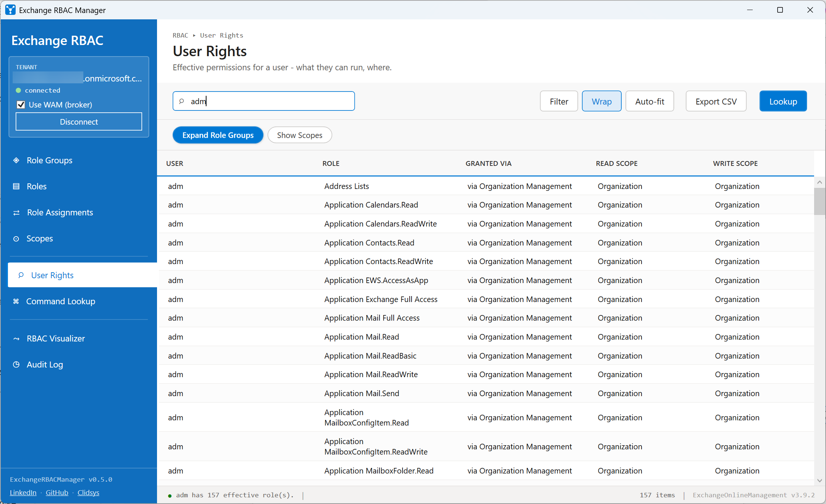Click the Export CSV button
The height and width of the screenshot is (504, 826).
pyautogui.click(x=716, y=101)
